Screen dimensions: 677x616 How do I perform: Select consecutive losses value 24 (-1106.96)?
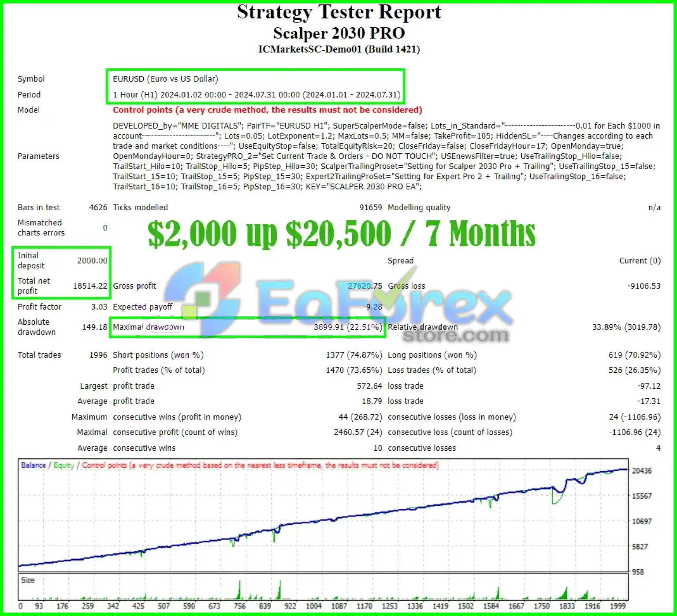(x=635, y=417)
